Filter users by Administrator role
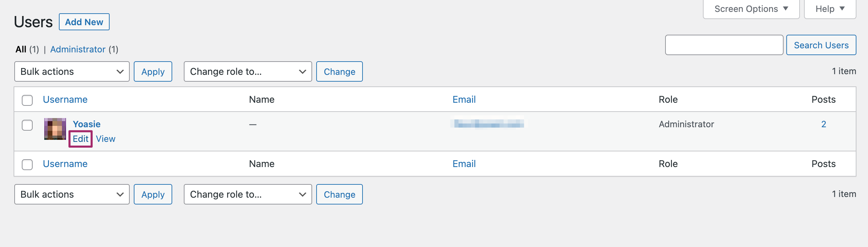This screenshot has width=868, height=247. 78,49
